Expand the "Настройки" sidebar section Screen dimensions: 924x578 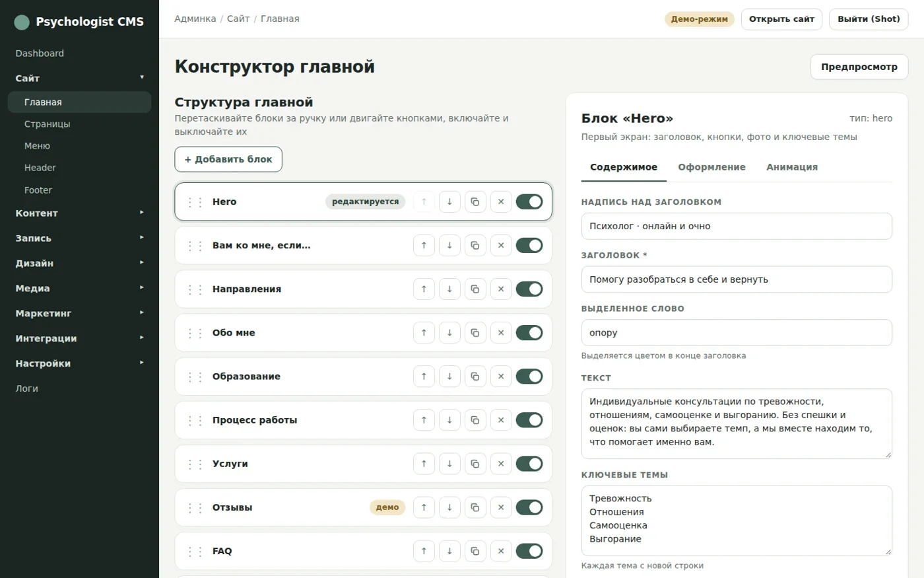pyautogui.click(x=79, y=363)
